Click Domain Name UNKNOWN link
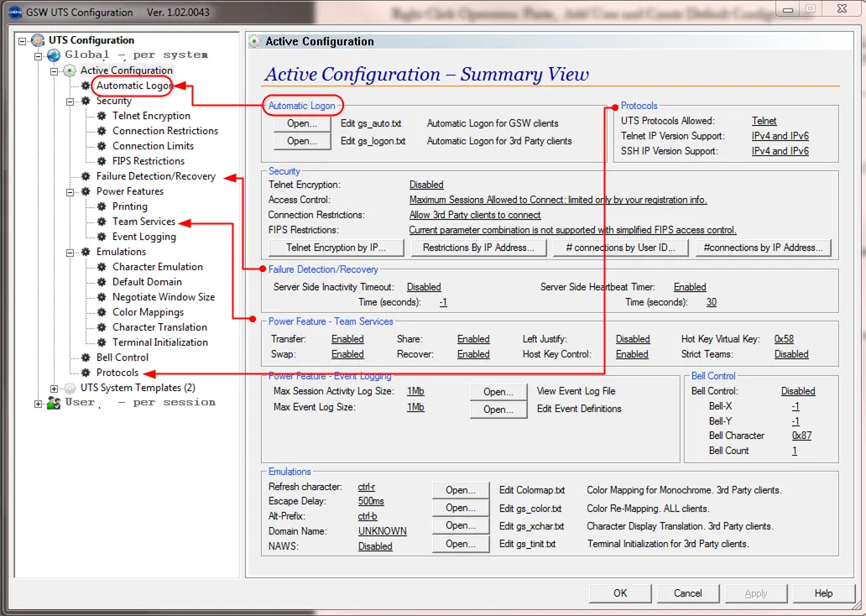Image resolution: width=866 pixels, height=616 pixels. point(382,531)
